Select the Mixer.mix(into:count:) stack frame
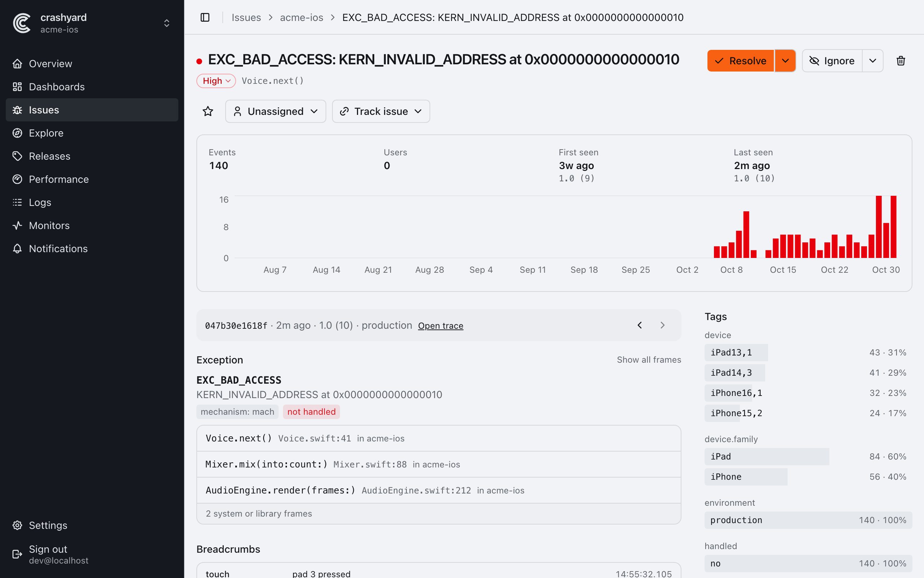The height and width of the screenshot is (578, 924). click(439, 465)
